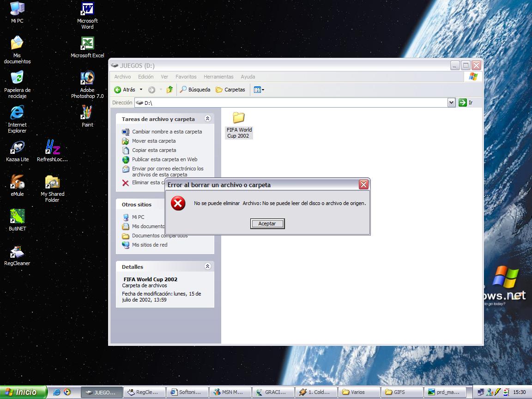
Task: Select the FIFA World Cup 2002 folder
Action: pos(239,125)
